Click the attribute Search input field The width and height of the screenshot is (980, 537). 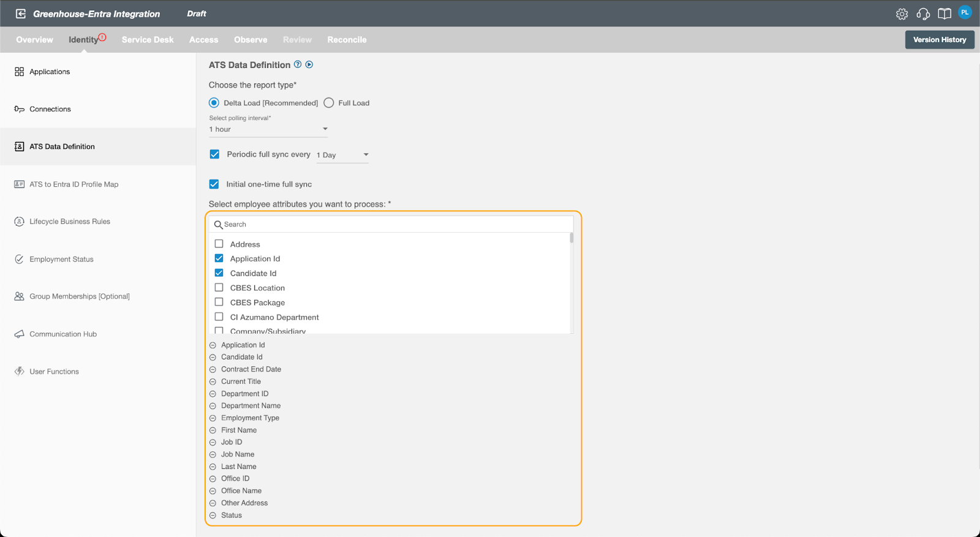coord(391,225)
